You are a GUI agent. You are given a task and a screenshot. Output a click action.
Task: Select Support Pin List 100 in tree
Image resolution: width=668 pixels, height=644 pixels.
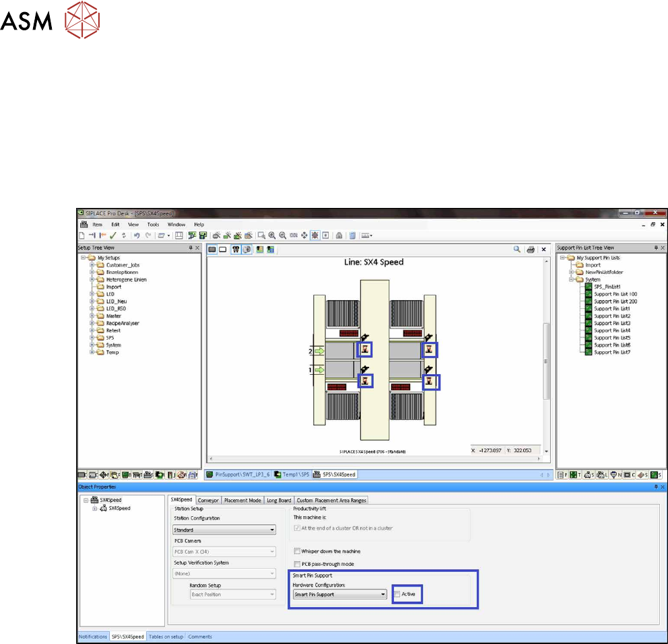click(x=615, y=294)
